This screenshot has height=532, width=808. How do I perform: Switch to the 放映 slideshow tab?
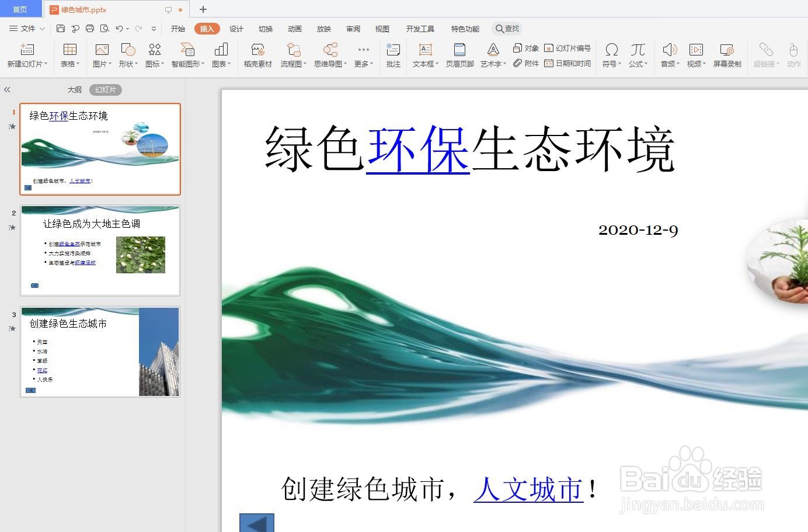[x=324, y=29]
